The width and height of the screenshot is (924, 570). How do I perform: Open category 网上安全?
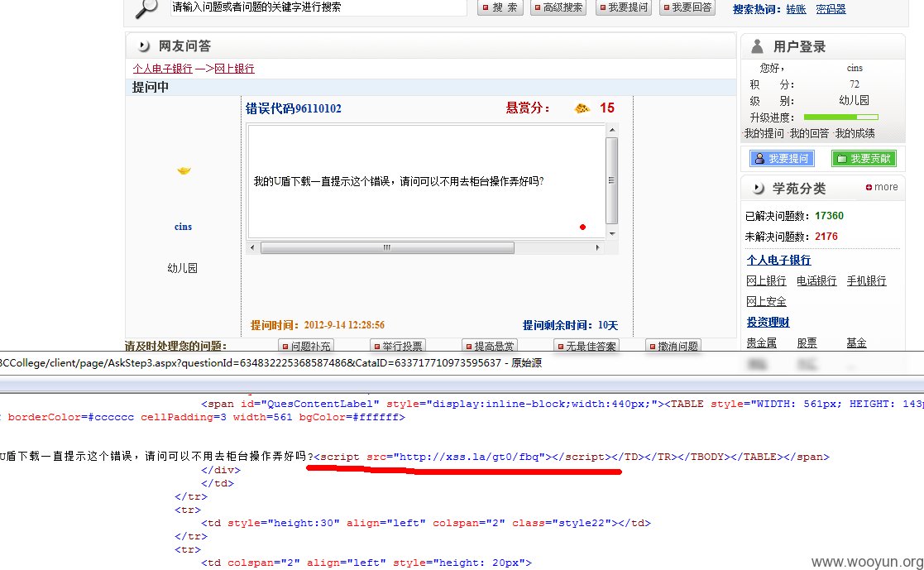[766, 301]
